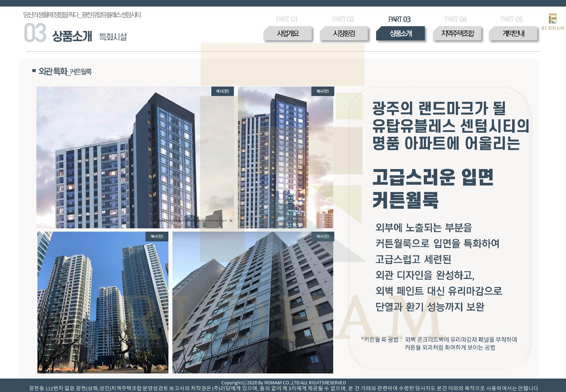Select the large dark tower rendering image
The width and height of the screenshot is (566, 392).
coord(135,157)
